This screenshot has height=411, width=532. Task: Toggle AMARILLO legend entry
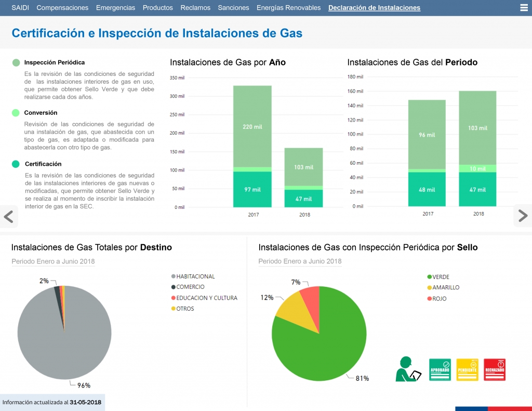(x=444, y=287)
